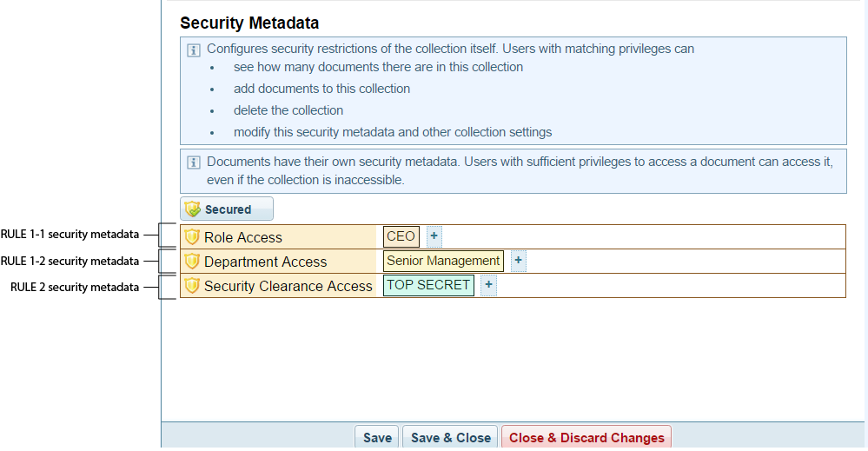This screenshot has width=868, height=451.
Task: Add a clearance with the plus beside TOP SECRET
Action: 488,285
